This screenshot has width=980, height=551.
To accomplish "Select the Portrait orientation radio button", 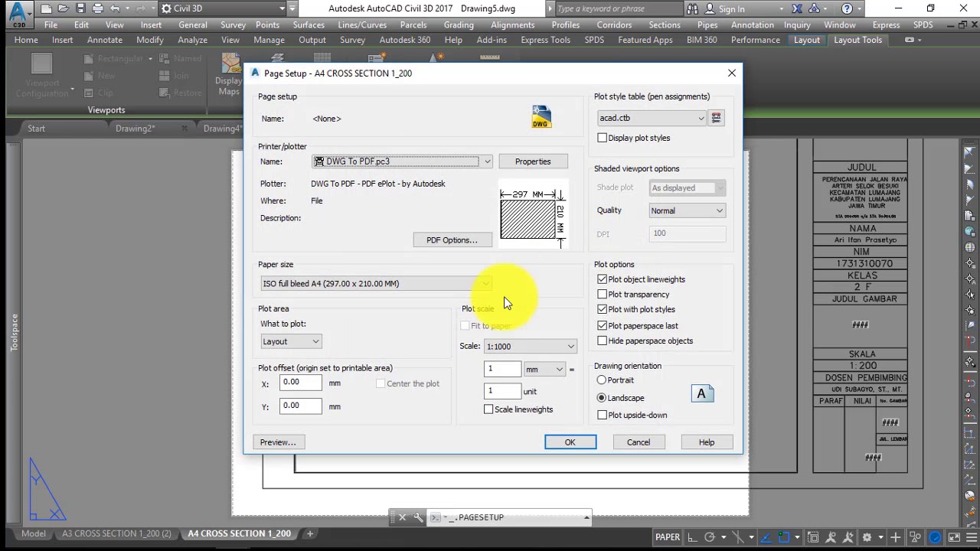I will coord(601,380).
